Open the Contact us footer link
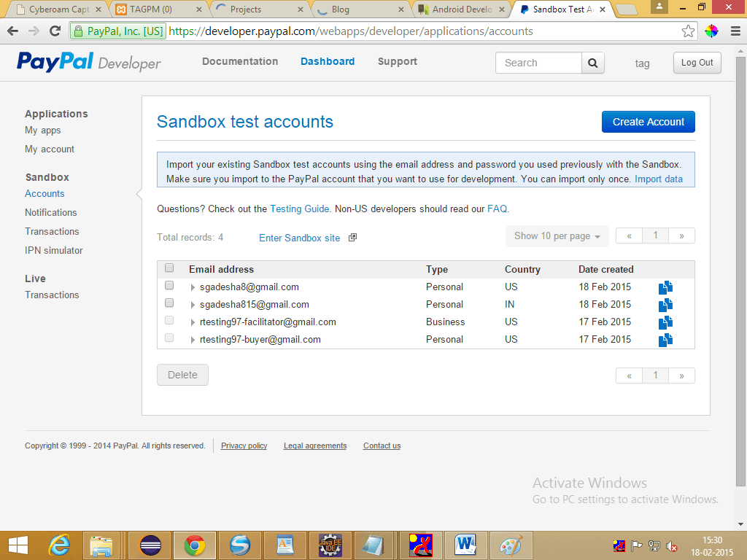The image size is (747, 560). click(382, 446)
